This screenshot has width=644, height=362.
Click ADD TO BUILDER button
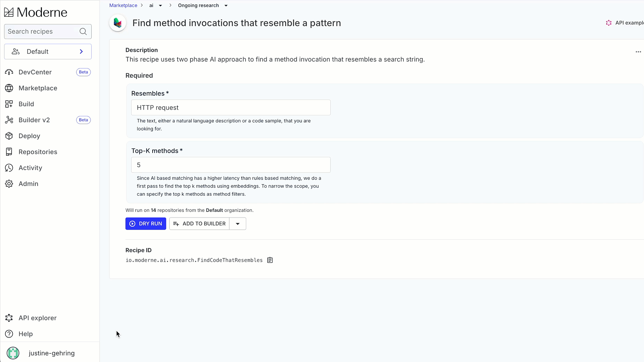click(x=199, y=224)
